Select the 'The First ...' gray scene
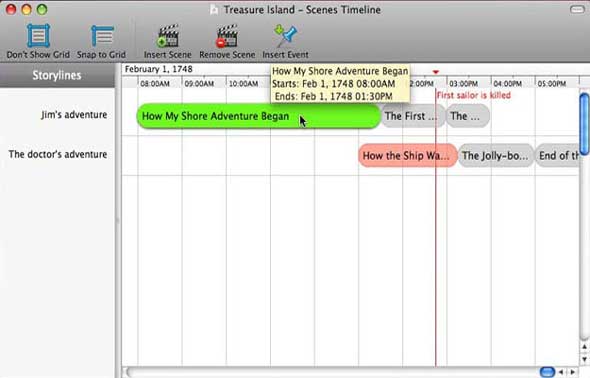Image resolution: width=590 pixels, height=378 pixels. coord(413,116)
